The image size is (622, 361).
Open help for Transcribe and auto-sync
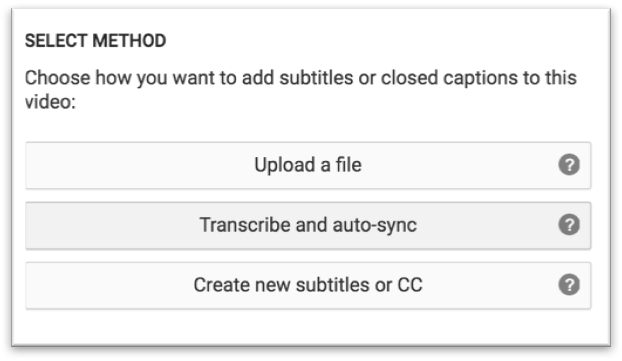tap(569, 225)
